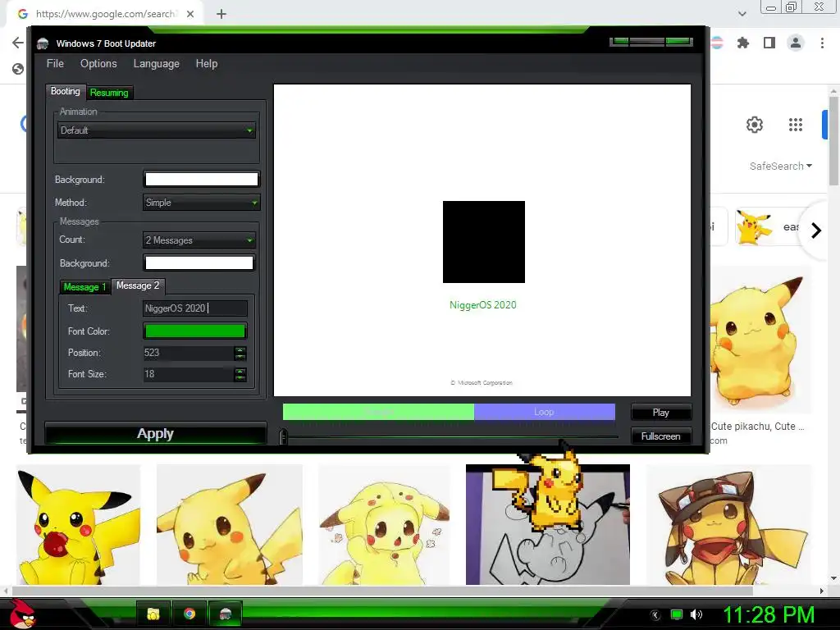The width and height of the screenshot is (840, 630).
Task: Open Google quick settings gear icon
Action: pyautogui.click(x=755, y=125)
